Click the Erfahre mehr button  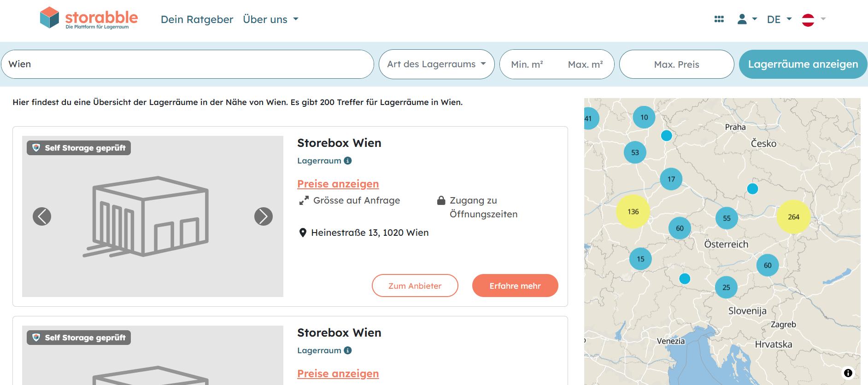point(515,286)
